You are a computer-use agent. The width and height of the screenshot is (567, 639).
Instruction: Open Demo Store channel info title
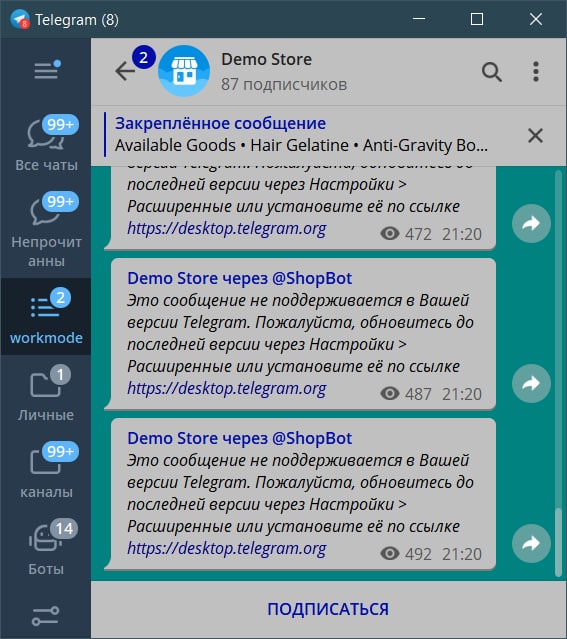pos(266,59)
